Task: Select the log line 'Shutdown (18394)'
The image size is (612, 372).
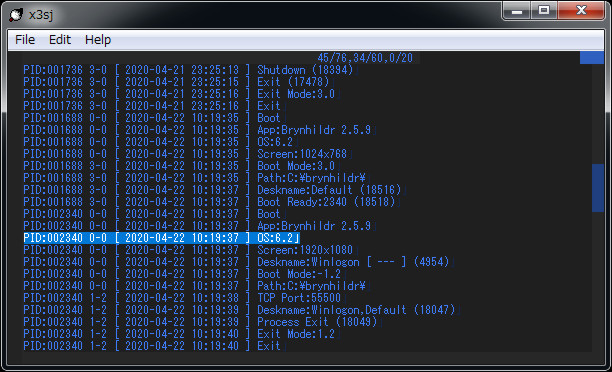Action: 188,70
